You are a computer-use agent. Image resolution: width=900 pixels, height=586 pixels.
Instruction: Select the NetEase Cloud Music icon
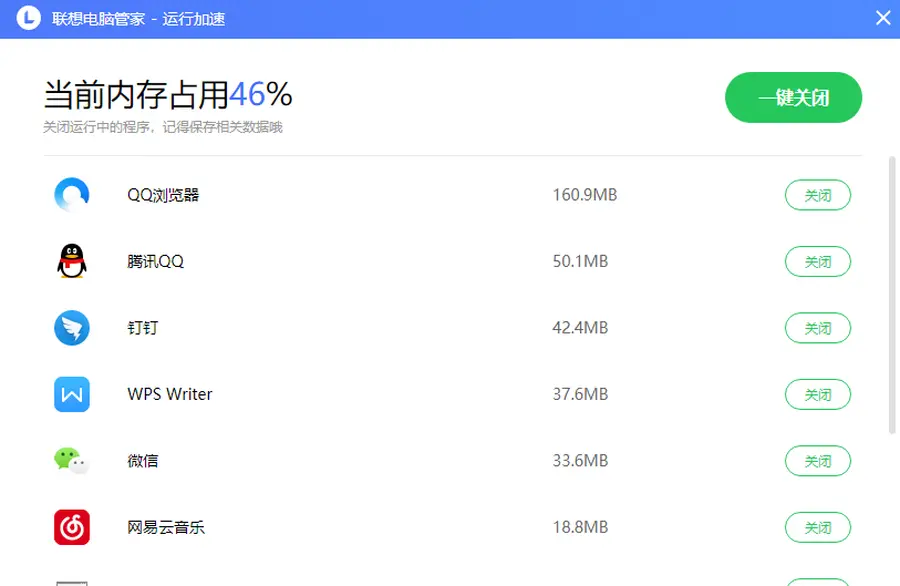click(72, 527)
